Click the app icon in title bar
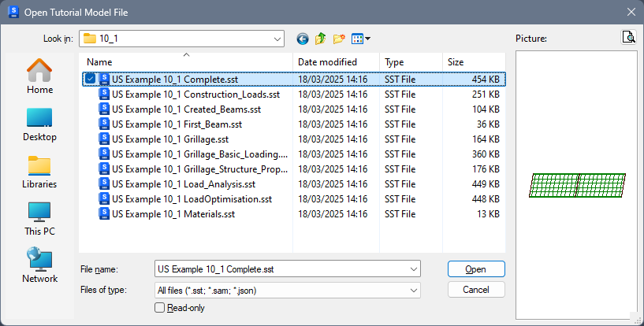The image size is (644, 326). pos(13,12)
